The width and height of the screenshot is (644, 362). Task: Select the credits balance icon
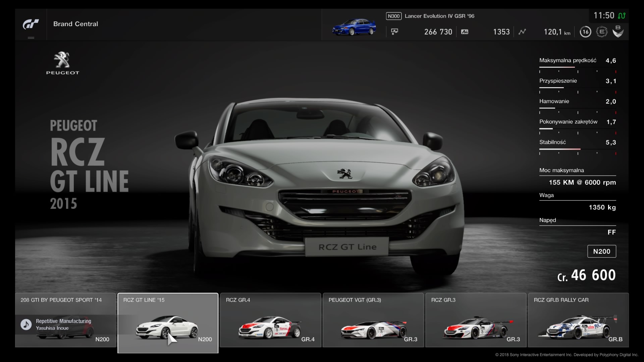coord(394,32)
